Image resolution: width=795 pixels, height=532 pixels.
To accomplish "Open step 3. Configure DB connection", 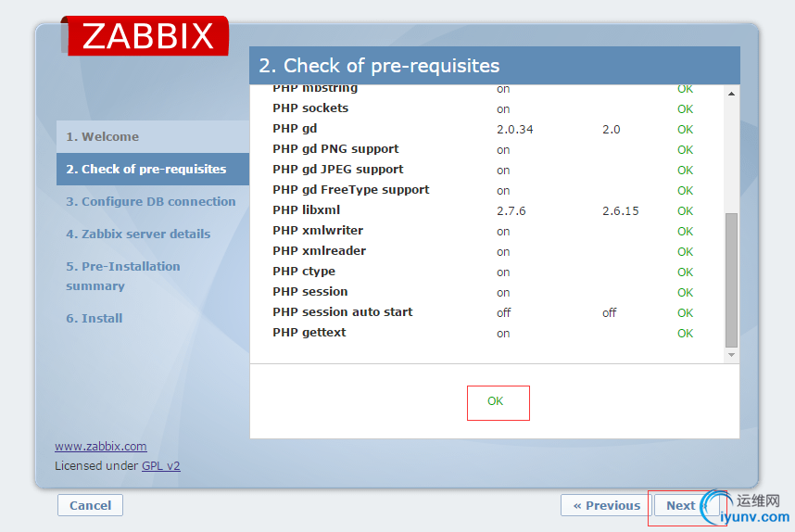I will click(x=151, y=202).
